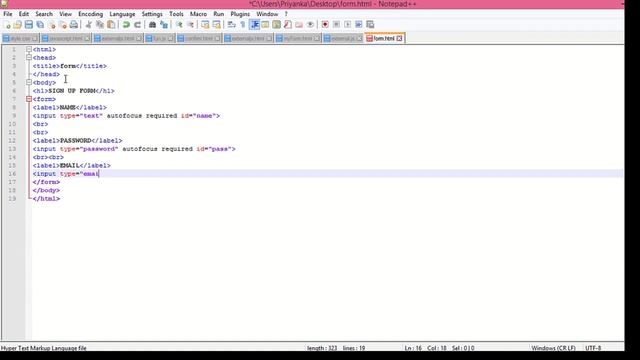Click the Save All icon

(40, 25)
